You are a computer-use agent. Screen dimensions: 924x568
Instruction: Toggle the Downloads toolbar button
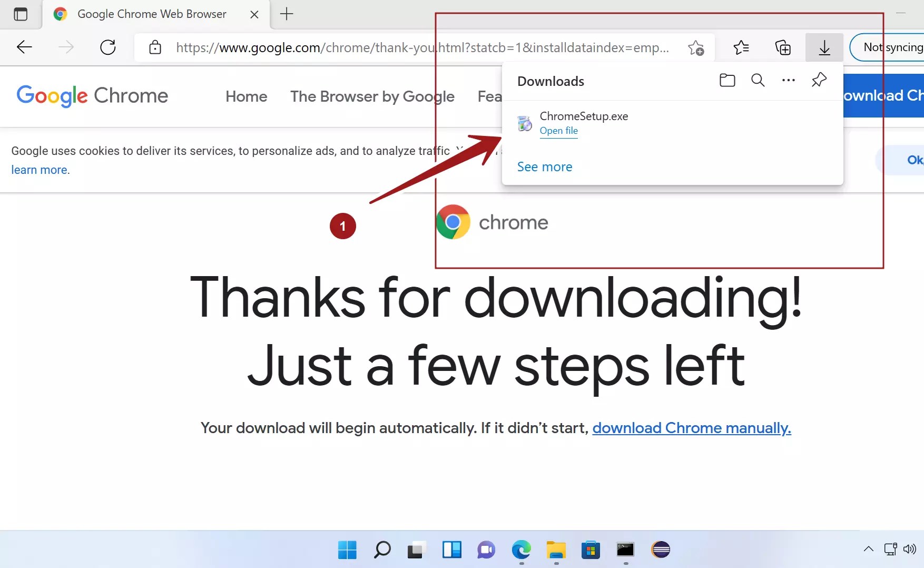(x=824, y=47)
